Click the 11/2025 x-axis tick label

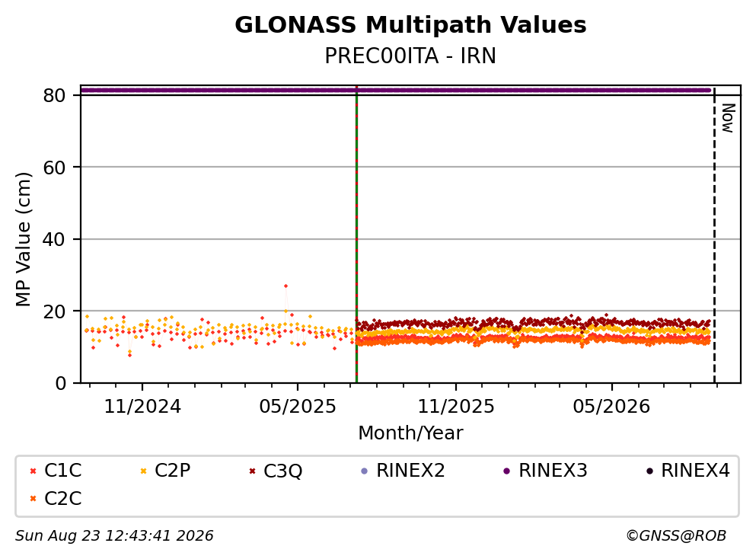455,407
